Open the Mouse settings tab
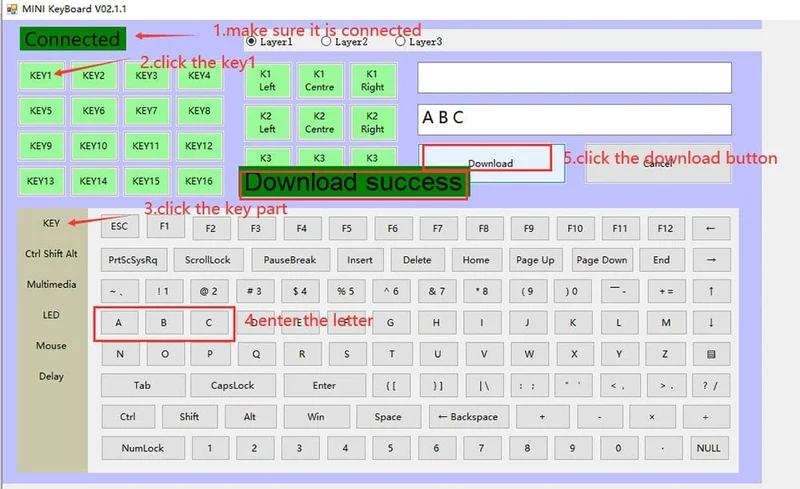This screenshot has height=489, width=800. tap(52, 346)
